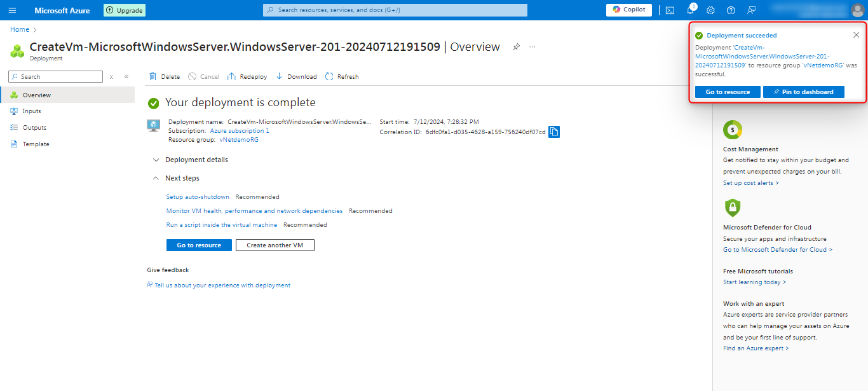Open portal settings gear

point(710,10)
